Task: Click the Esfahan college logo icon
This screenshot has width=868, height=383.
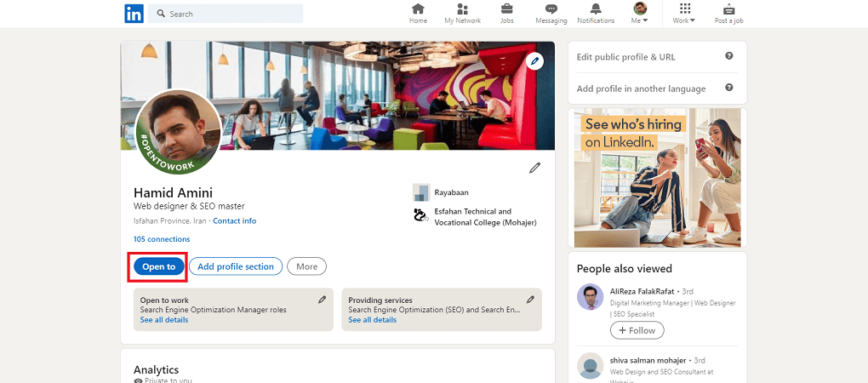Action: [421, 214]
